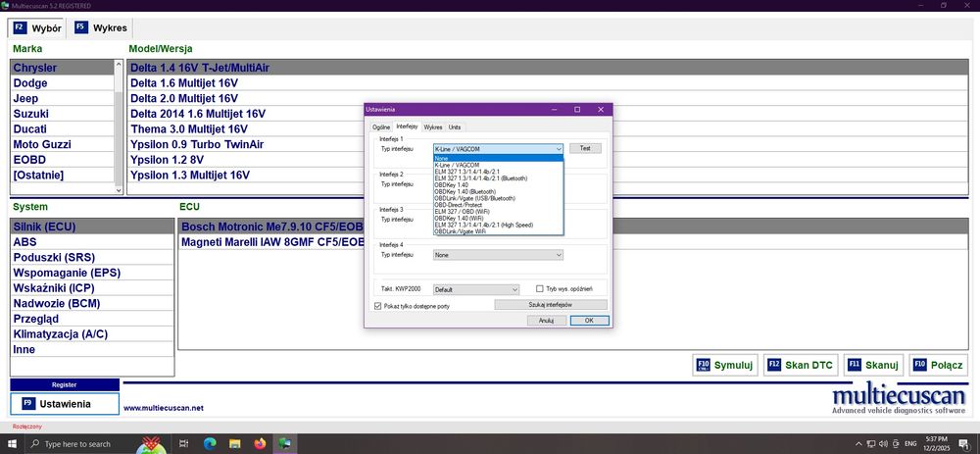The height and width of the screenshot is (454, 980).
Task: Click the Marka list scroll-down arrow
Action: coord(119,189)
